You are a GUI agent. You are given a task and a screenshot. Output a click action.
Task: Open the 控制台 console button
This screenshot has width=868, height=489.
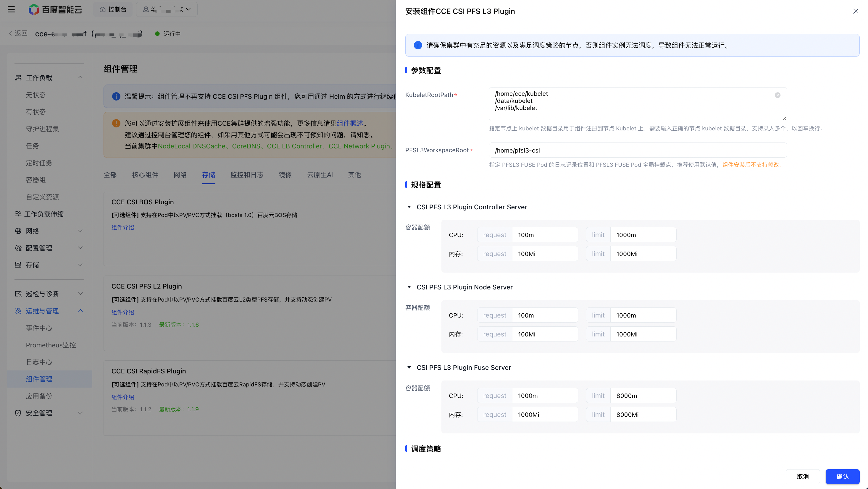tap(113, 9)
